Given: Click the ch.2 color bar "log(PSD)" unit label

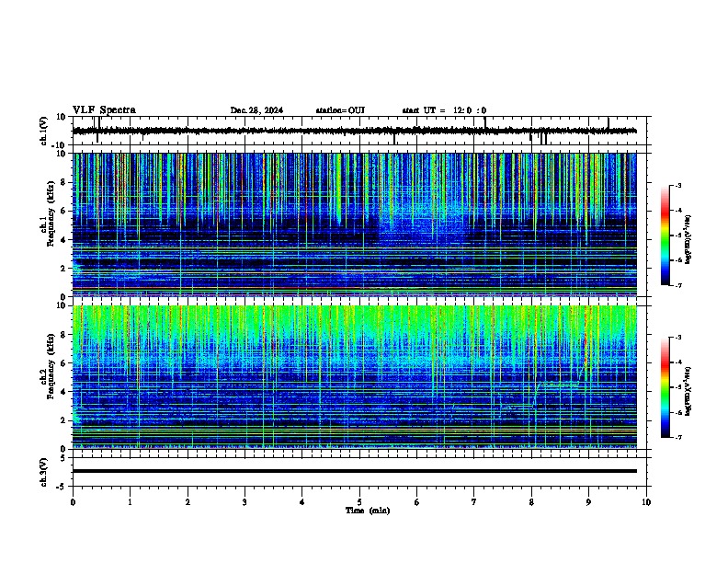Looking at the screenshot, I should coord(688,391).
